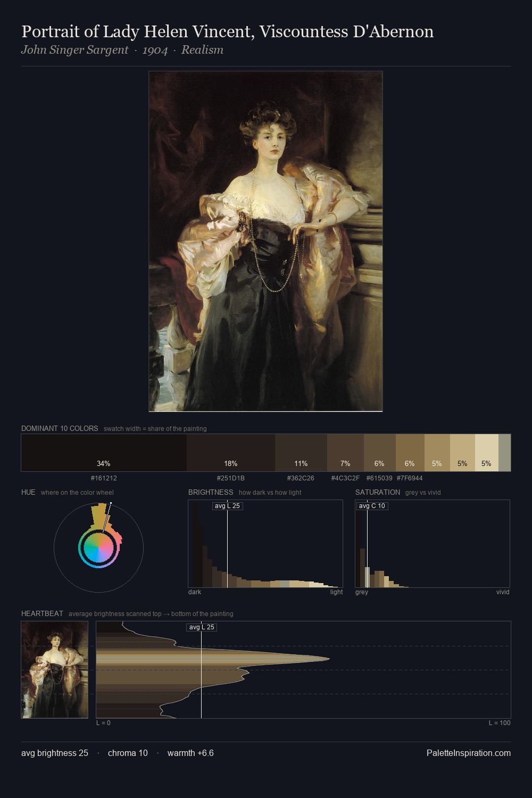The height and width of the screenshot is (798, 532).
Task: Click the main Sargent portrait image
Action: coord(265,242)
